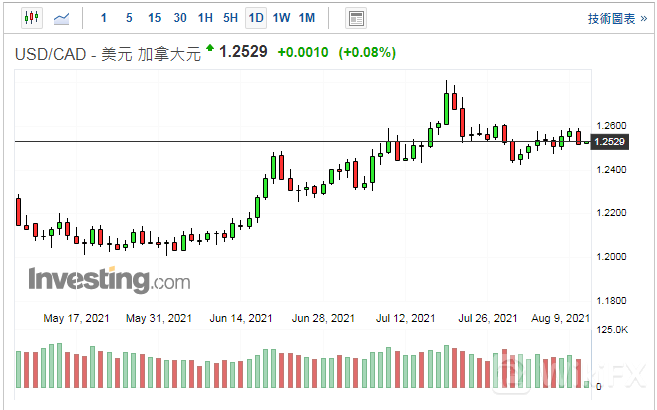This screenshot has height=410, width=657.
Task: Switch chart to 1M monthly view
Action: pyautogui.click(x=307, y=18)
